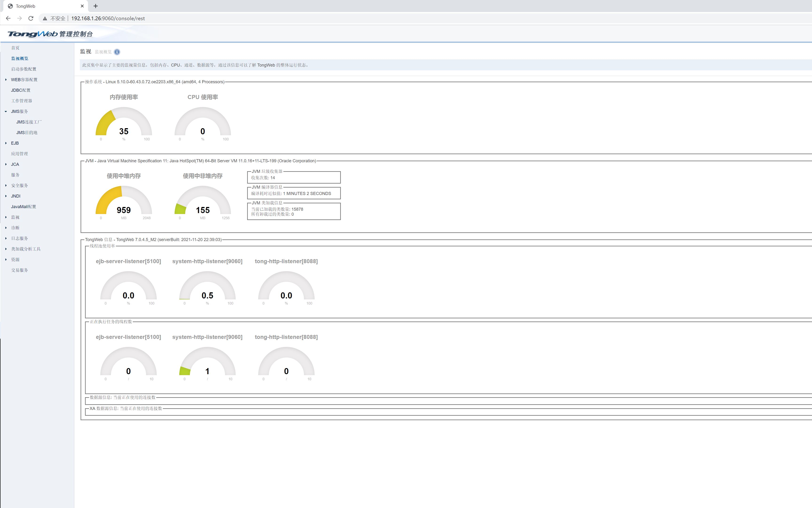This screenshot has width=812, height=508.
Task: Open 应用管理 in the sidebar
Action: 20,154
